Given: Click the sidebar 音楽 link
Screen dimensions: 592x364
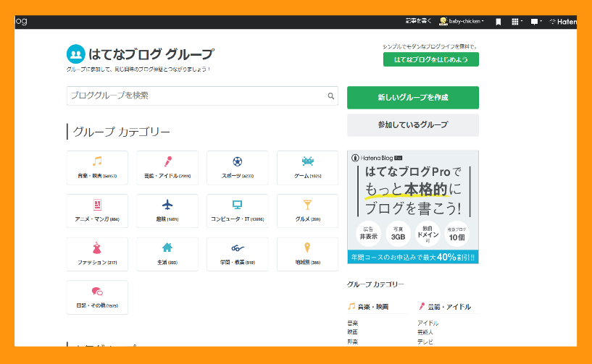Looking at the screenshot, I should [x=353, y=323].
